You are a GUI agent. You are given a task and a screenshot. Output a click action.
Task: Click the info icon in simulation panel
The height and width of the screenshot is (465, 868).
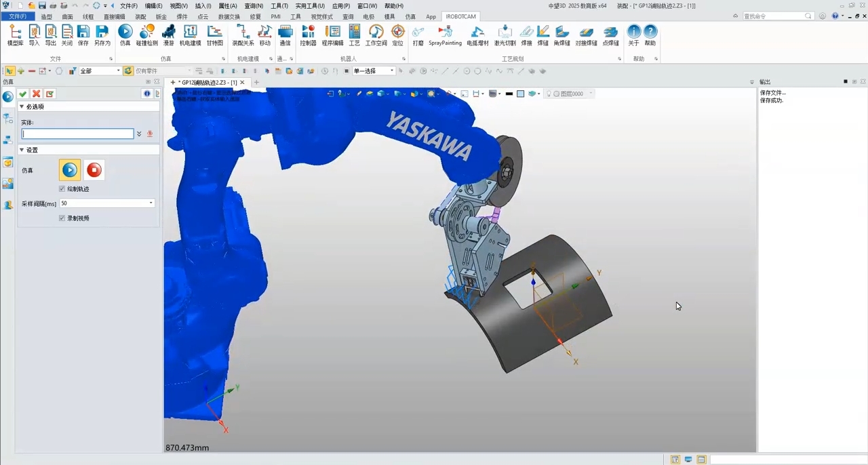pyautogui.click(x=147, y=94)
